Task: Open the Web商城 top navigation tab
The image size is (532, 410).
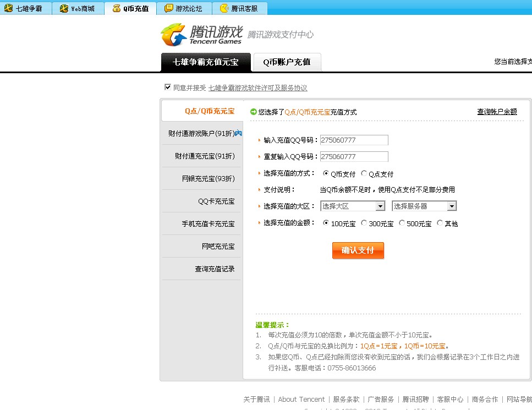Action: 78,8
